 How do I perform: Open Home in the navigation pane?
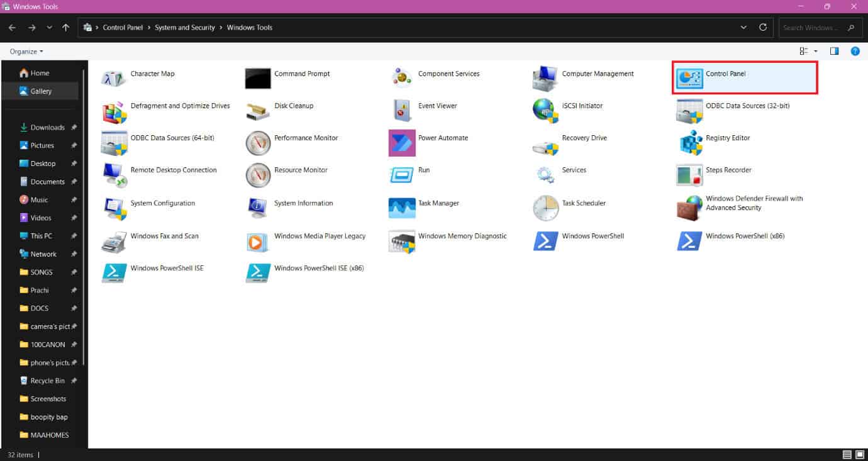[40, 73]
